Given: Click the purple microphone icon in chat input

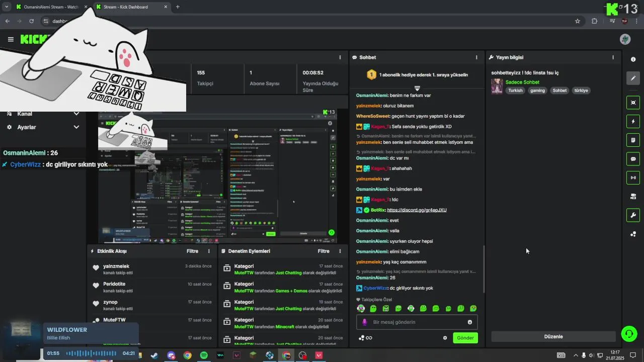Looking at the screenshot, I should click(365, 322).
